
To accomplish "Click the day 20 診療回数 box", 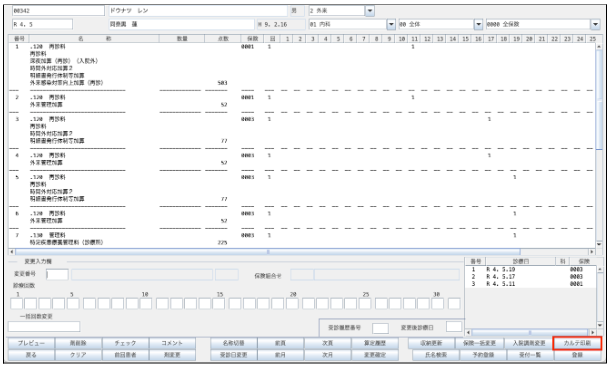I will point(292,303).
